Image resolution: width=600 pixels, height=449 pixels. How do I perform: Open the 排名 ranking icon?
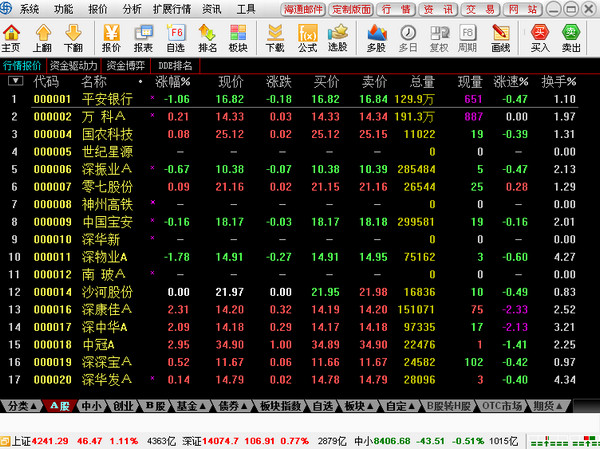[207, 38]
